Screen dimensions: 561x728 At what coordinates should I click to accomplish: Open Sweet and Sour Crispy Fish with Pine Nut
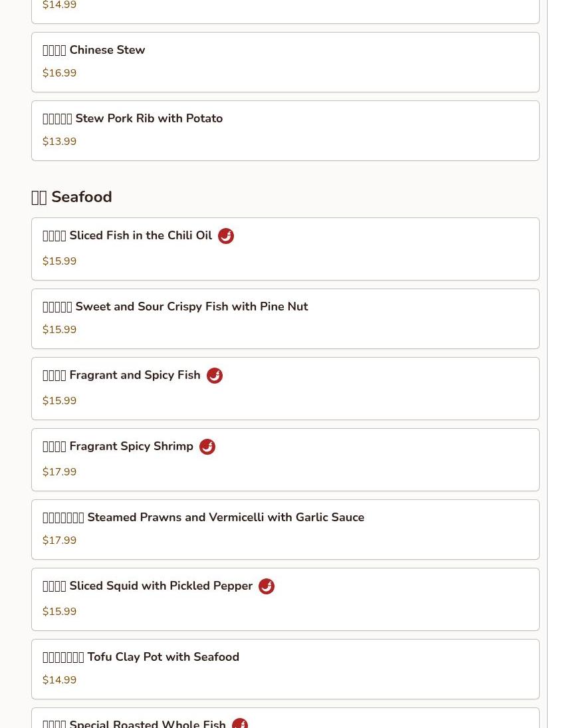pos(175,306)
